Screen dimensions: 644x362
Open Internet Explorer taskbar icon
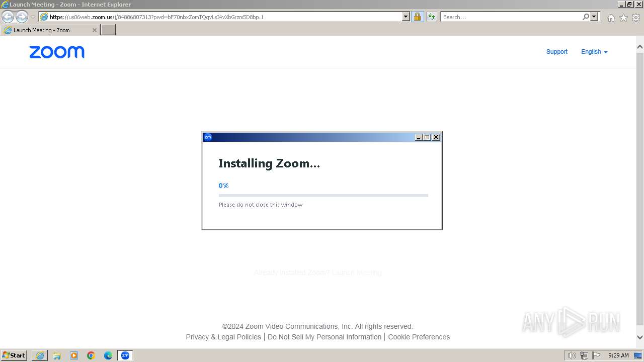point(40,355)
